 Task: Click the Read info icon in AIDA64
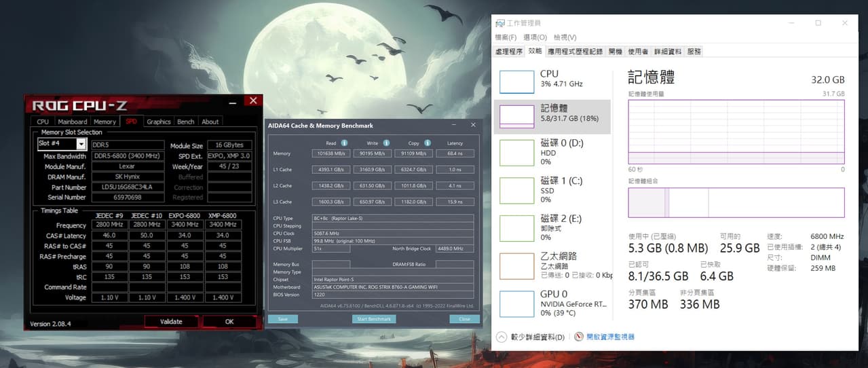coord(344,143)
